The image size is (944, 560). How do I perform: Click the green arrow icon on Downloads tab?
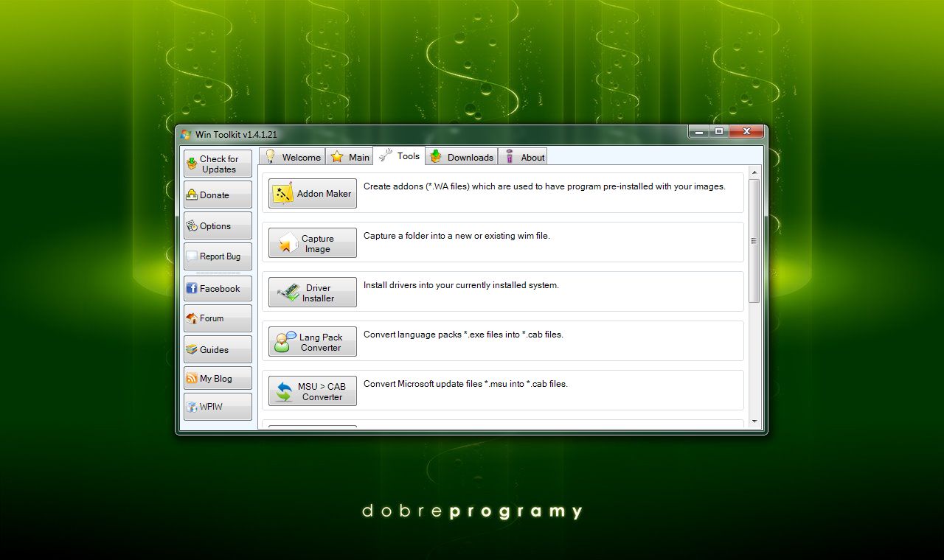point(436,156)
